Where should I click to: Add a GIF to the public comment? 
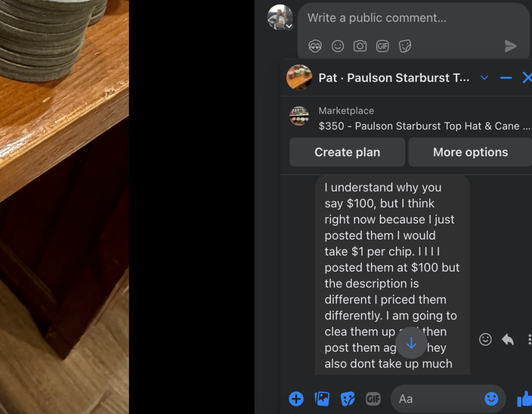[x=382, y=46]
